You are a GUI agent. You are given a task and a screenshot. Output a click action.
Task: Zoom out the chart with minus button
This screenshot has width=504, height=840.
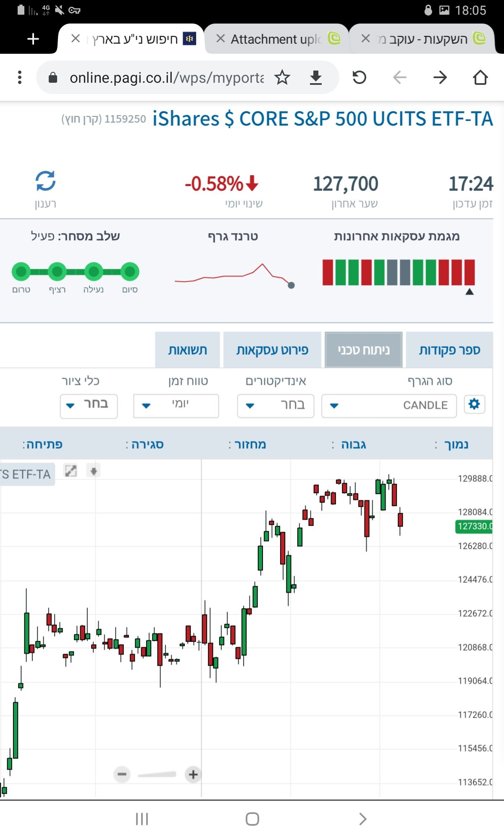coord(122,774)
